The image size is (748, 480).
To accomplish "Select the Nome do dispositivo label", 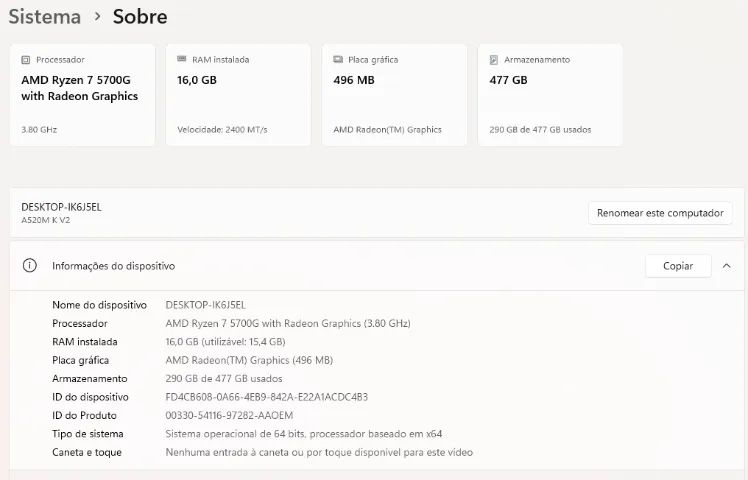I will (x=99, y=305).
